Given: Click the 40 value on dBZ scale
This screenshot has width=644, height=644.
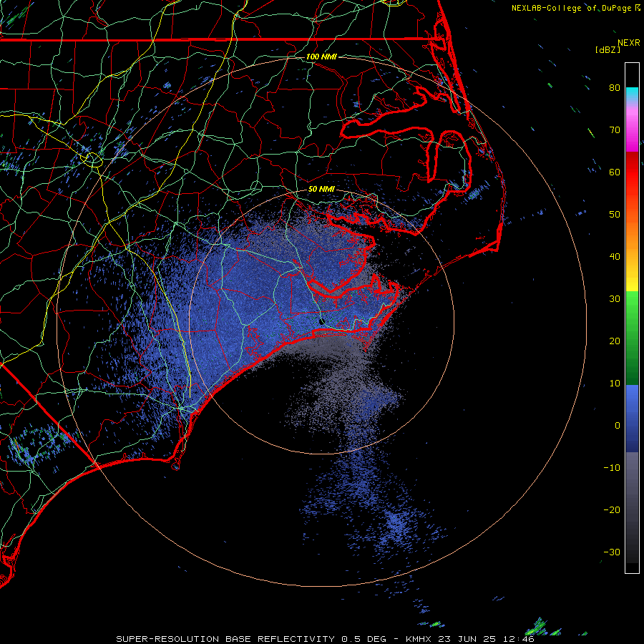Looking at the screenshot, I should (x=615, y=257).
